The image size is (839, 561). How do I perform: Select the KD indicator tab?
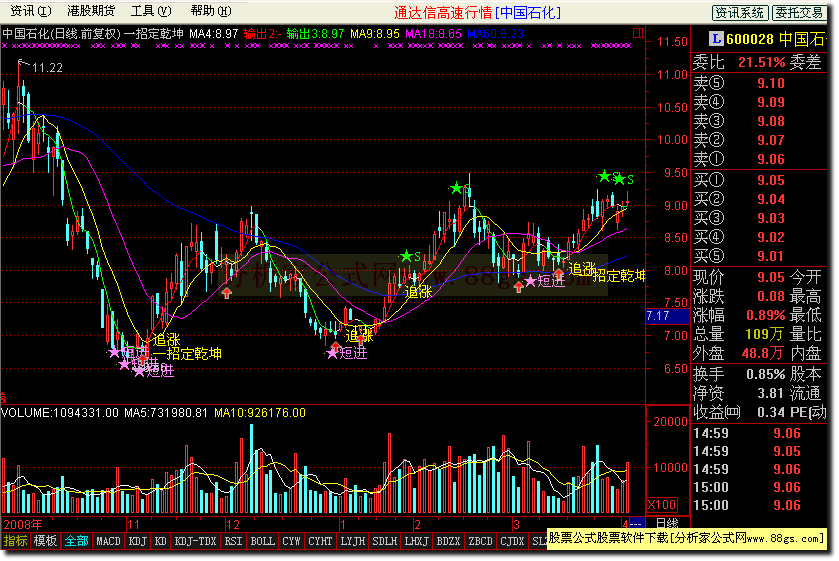(x=161, y=541)
